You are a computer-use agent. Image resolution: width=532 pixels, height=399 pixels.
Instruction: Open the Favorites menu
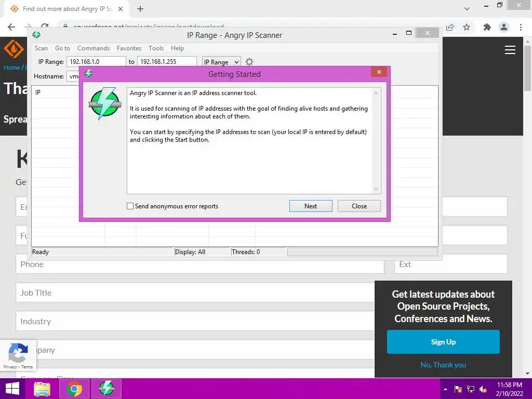pos(129,48)
